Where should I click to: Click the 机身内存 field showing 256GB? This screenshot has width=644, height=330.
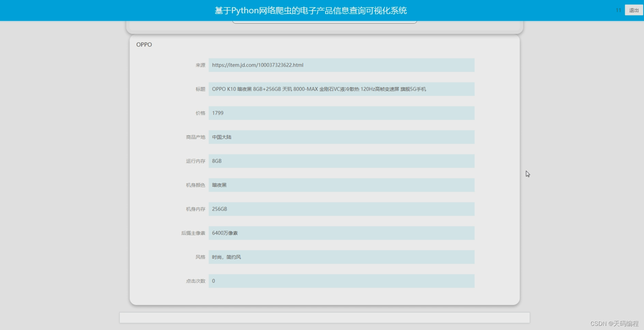(342, 209)
